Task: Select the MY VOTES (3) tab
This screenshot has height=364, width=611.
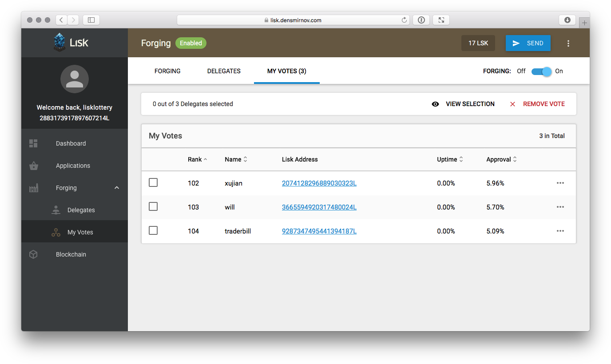Action: coord(287,71)
